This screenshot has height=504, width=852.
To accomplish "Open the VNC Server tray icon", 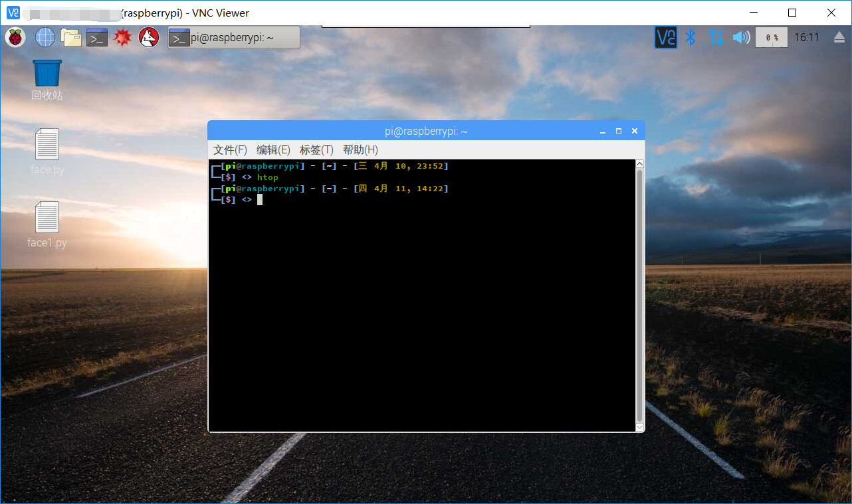I will click(666, 37).
